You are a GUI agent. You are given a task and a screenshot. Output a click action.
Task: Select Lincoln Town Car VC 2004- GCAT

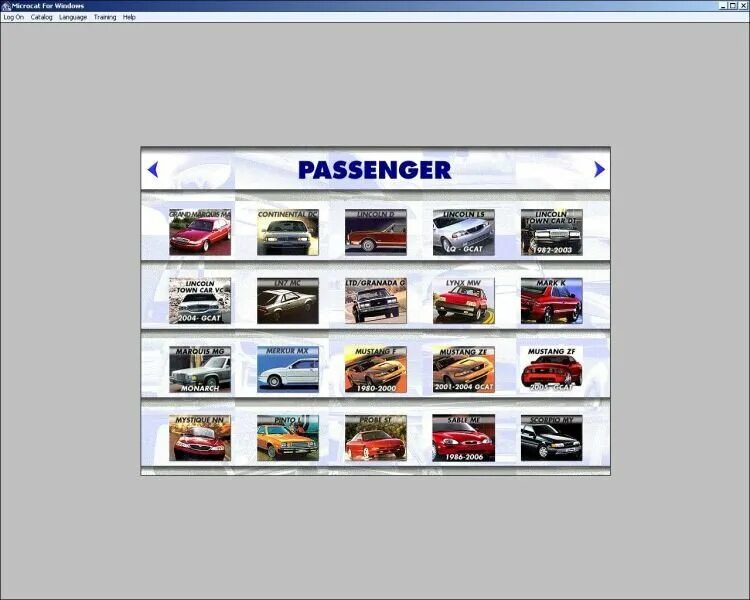pyautogui.click(x=200, y=301)
